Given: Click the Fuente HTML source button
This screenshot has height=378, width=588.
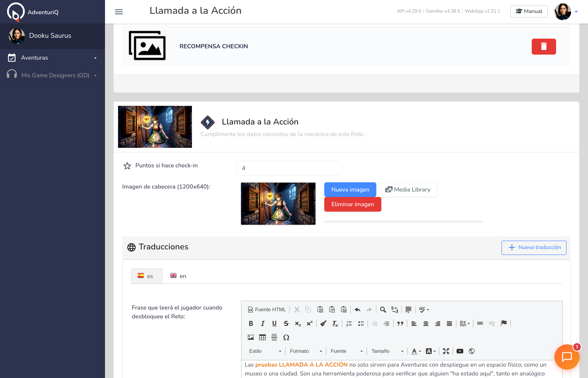Looking at the screenshot, I should [267, 310].
